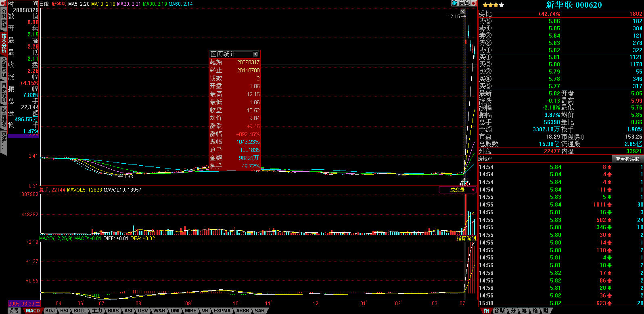644x314 pixels.
Task: Select the 财 tab at bottom right
Action: pyautogui.click(x=546, y=311)
